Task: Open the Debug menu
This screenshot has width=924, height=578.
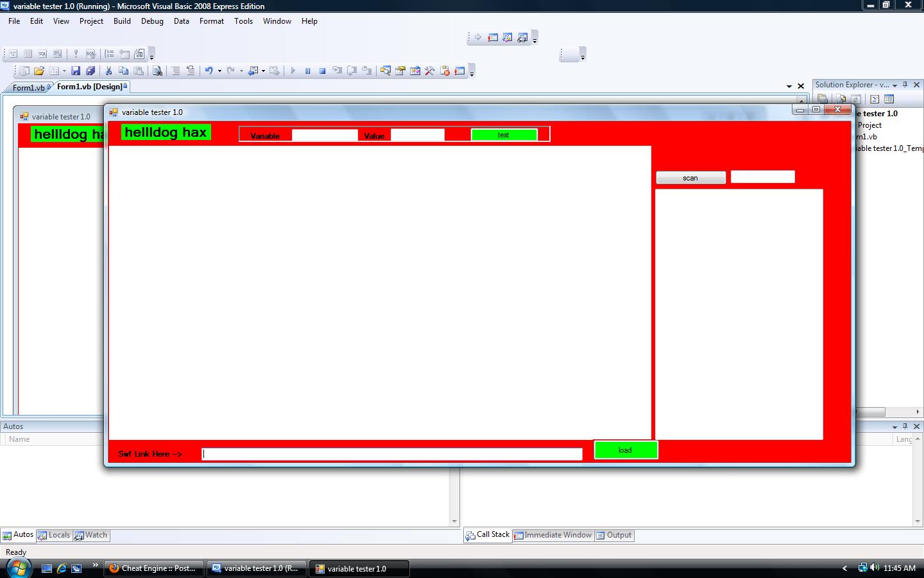Action: (152, 21)
